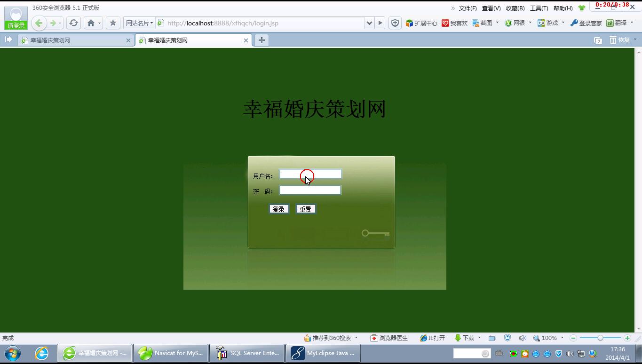Screen dimensions: 642x364
Task: Open 登录管家 login manager
Action: click(x=586, y=23)
